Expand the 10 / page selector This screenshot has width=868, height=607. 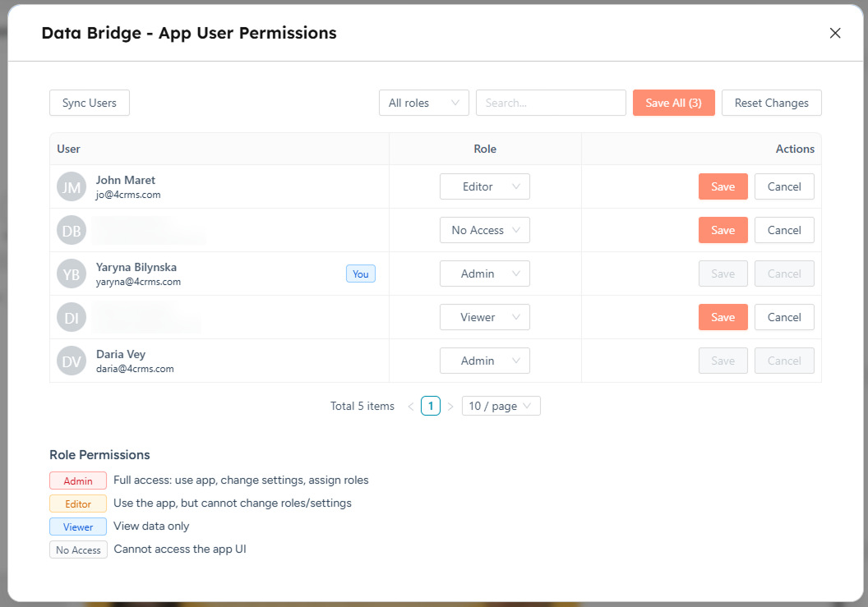(x=501, y=406)
